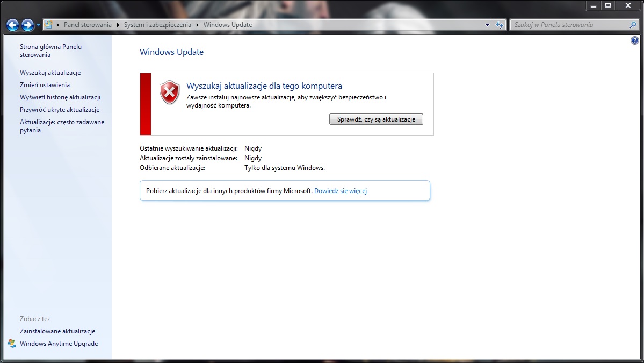
Task: Click Nigdy next to Aktualizacje zostały zainstalowane
Action: (253, 158)
